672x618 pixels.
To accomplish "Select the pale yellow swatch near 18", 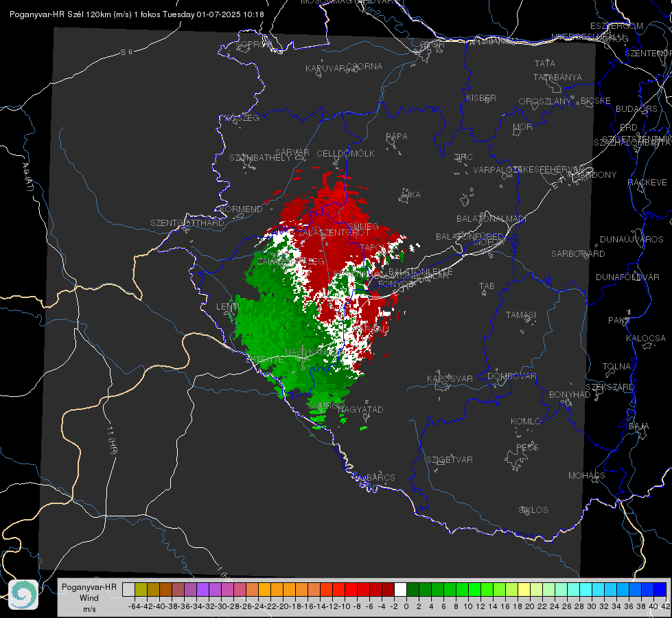I will 524,589.
